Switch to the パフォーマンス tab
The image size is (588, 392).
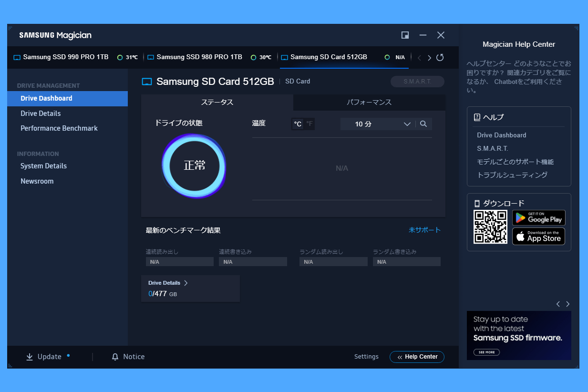(369, 103)
